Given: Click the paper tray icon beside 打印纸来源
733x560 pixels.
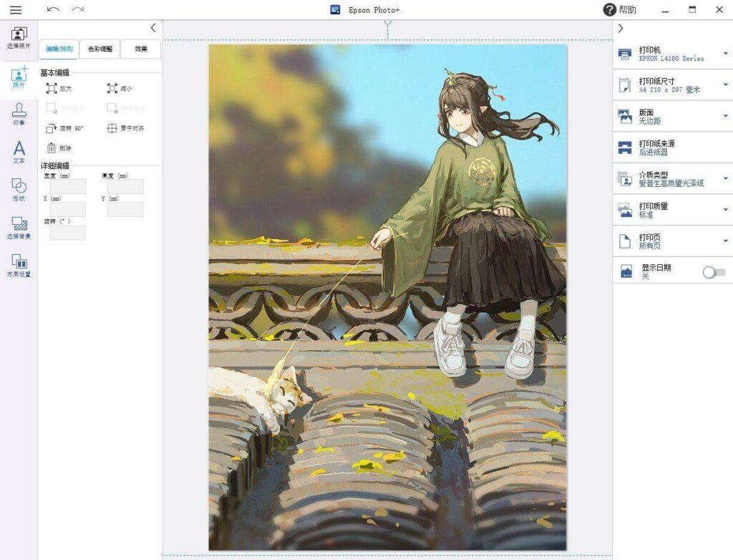Looking at the screenshot, I should (x=624, y=148).
